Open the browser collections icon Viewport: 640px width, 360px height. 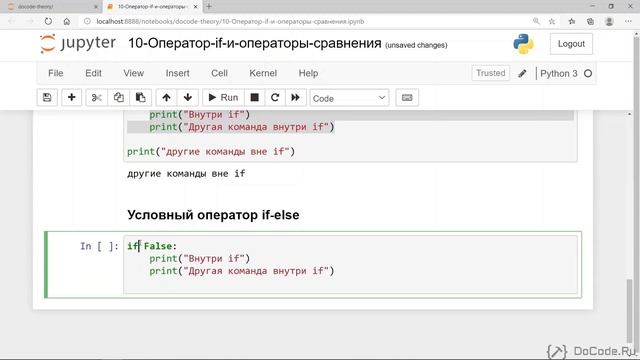pos(590,21)
